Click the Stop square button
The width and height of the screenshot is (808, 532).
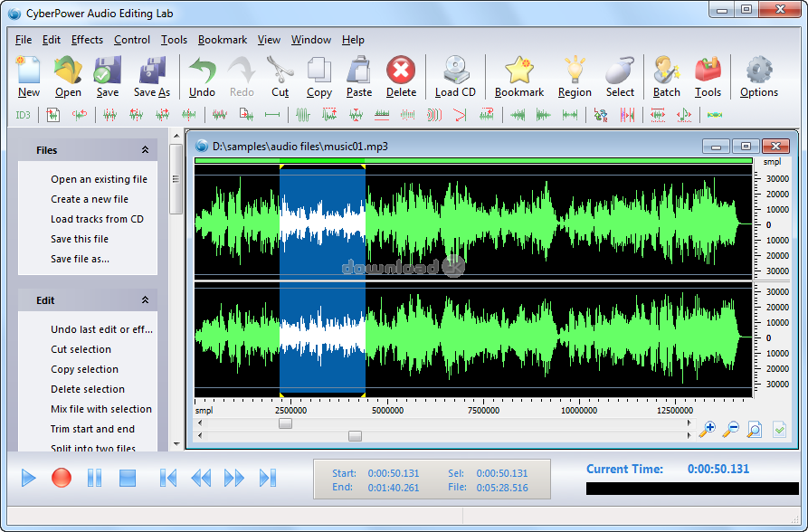pos(128,478)
